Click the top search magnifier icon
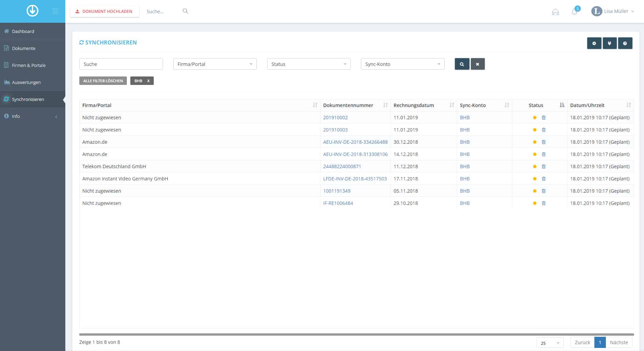Screen dimensions: 644x351 point(185,11)
